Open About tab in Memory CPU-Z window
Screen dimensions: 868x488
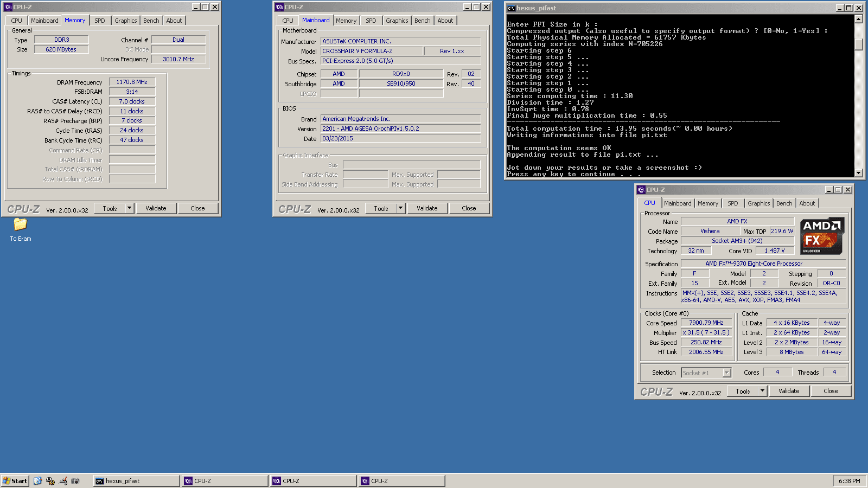pos(174,21)
